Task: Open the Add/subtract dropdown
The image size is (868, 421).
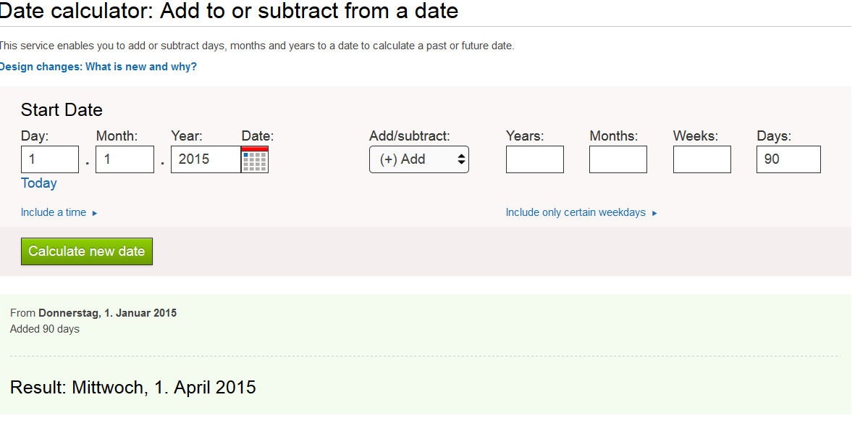Action: click(x=419, y=159)
